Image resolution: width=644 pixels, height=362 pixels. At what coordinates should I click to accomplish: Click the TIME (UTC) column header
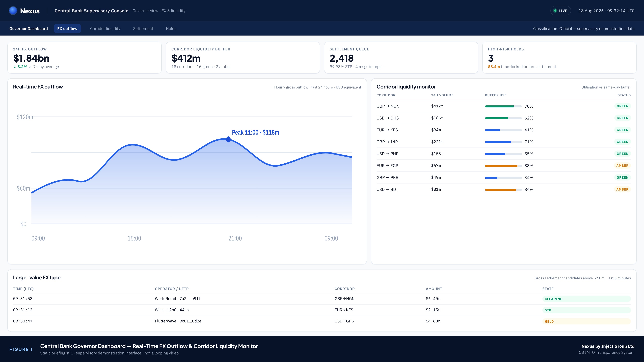pyautogui.click(x=23, y=289)
